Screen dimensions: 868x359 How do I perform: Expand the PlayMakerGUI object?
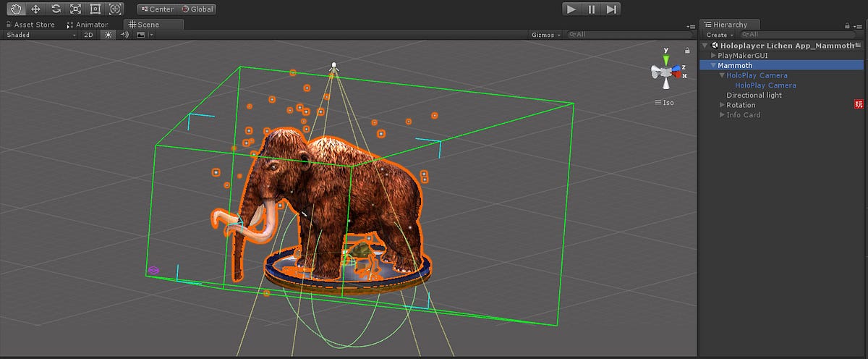pos(714,56)
